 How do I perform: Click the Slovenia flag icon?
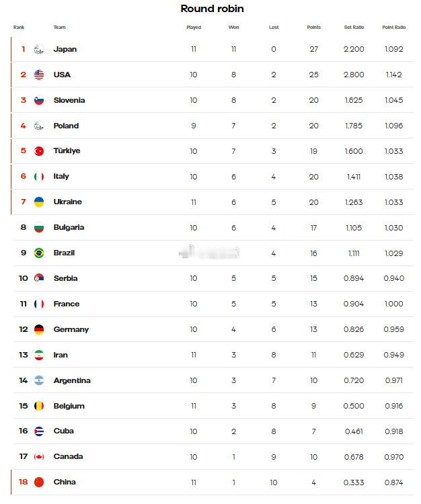point(39,100)
